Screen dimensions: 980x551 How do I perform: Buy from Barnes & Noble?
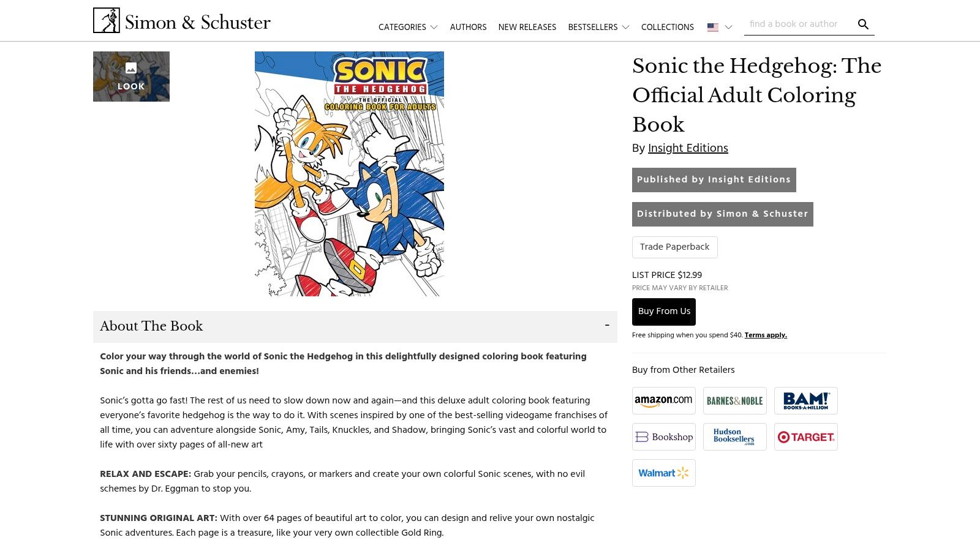click(x=734, y=400)
